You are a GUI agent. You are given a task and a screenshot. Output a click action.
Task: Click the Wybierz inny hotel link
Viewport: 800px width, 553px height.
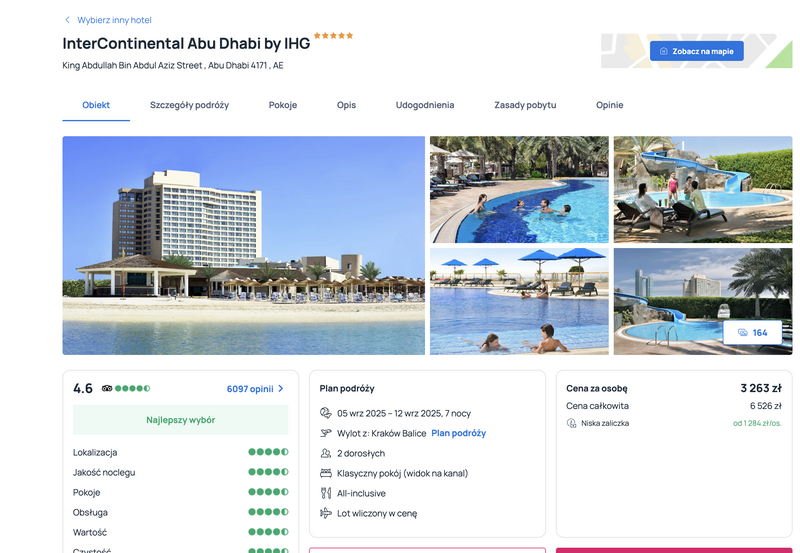[114, 20]
